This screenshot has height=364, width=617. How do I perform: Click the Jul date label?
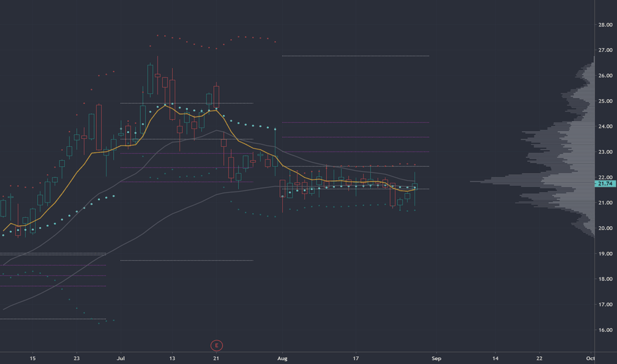tap(120, 359)
